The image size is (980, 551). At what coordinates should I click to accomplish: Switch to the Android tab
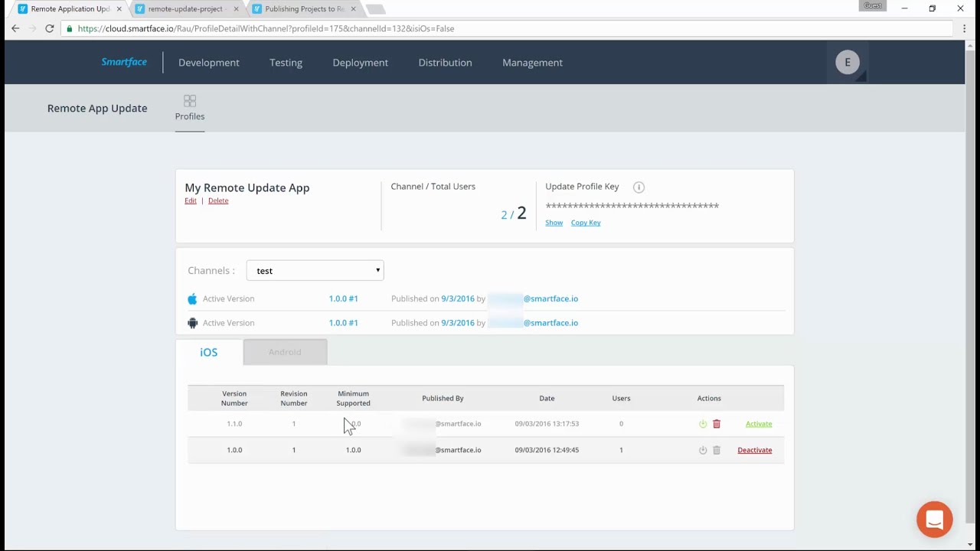pos(285,352)
